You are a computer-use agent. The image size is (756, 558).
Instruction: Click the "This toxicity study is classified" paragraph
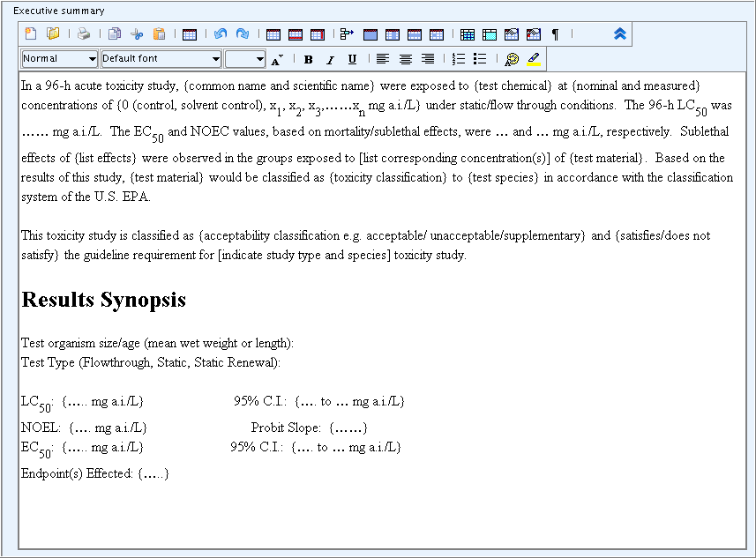365,245
